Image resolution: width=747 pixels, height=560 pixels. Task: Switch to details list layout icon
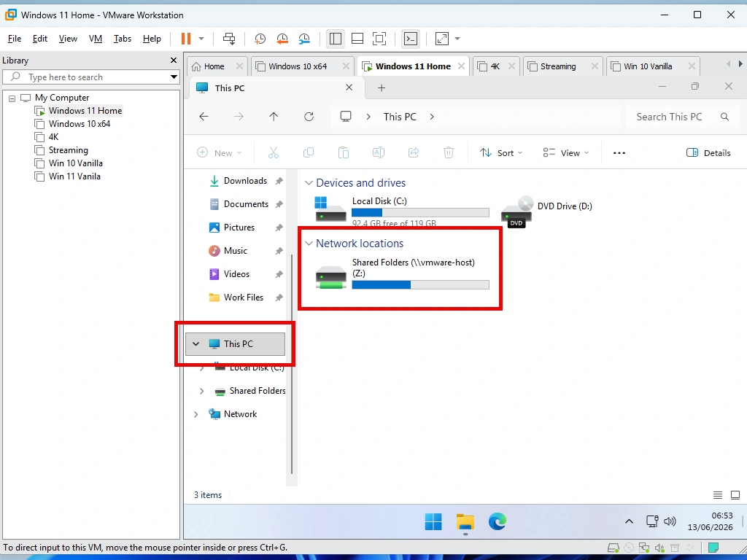pyautogui.click(x=718, y=495)
